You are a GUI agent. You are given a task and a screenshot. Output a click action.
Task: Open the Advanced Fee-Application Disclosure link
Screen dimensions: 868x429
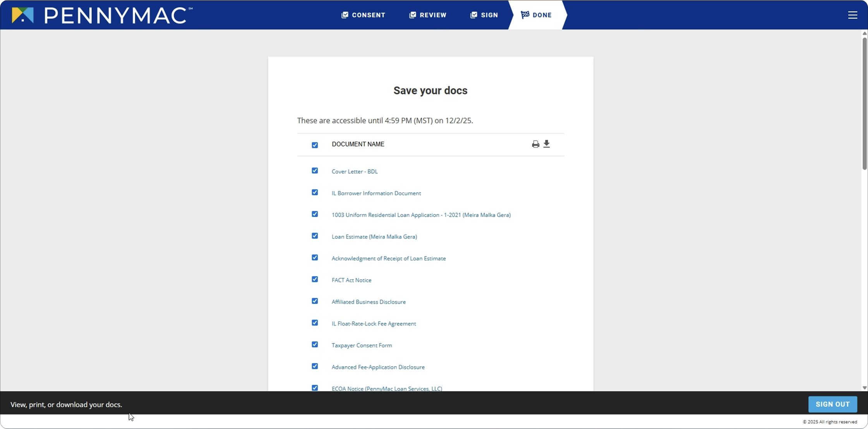click(378, 367)
